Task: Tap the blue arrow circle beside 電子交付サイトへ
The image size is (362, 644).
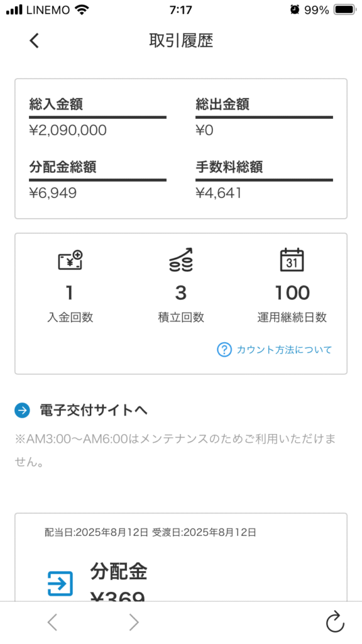Action: (x=22, y=410)
